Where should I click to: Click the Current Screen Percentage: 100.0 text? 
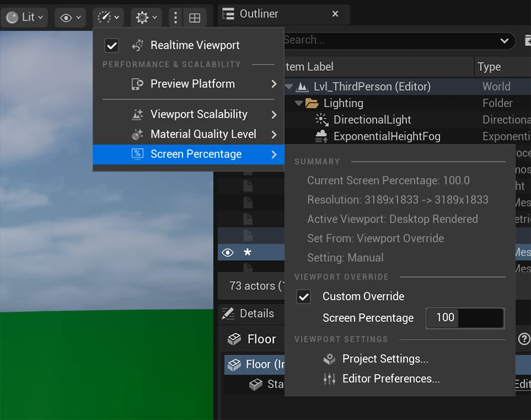(388, 180)
